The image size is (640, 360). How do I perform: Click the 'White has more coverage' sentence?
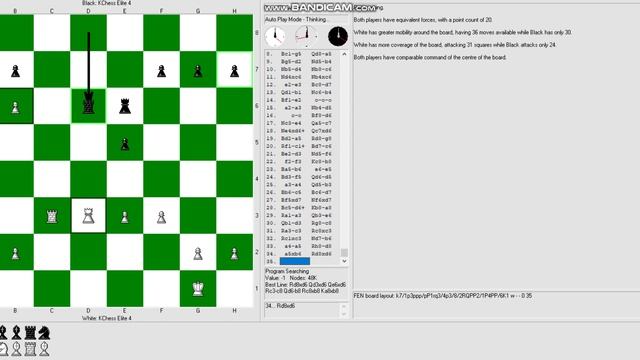coord(455,45)
